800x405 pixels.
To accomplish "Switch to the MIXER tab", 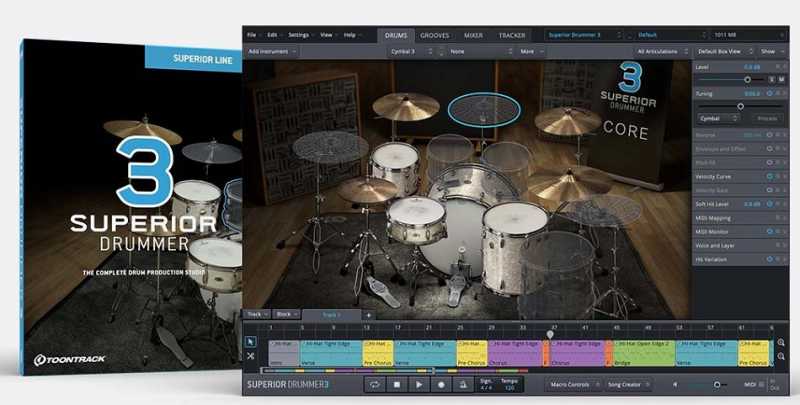I will [x=473, y=35].
